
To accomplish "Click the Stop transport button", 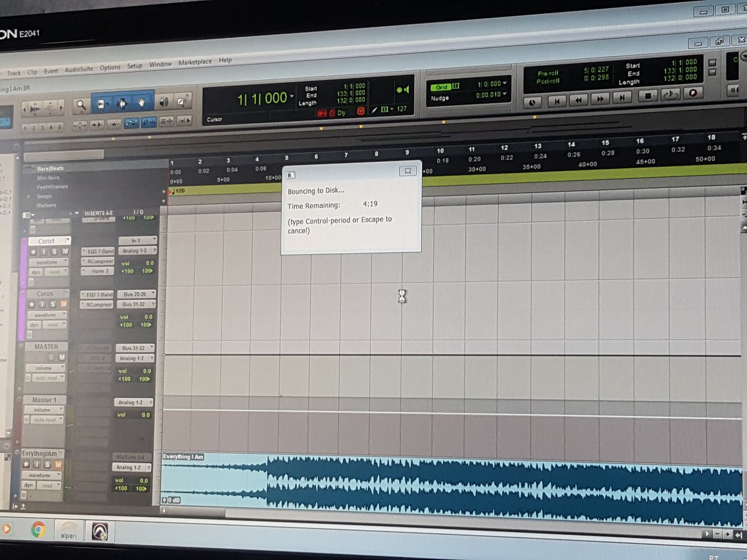I will [x=648, y=96].
